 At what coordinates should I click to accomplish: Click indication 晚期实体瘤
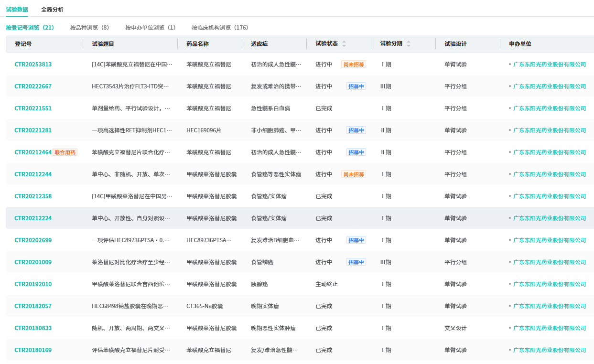(x=265, y=306)
